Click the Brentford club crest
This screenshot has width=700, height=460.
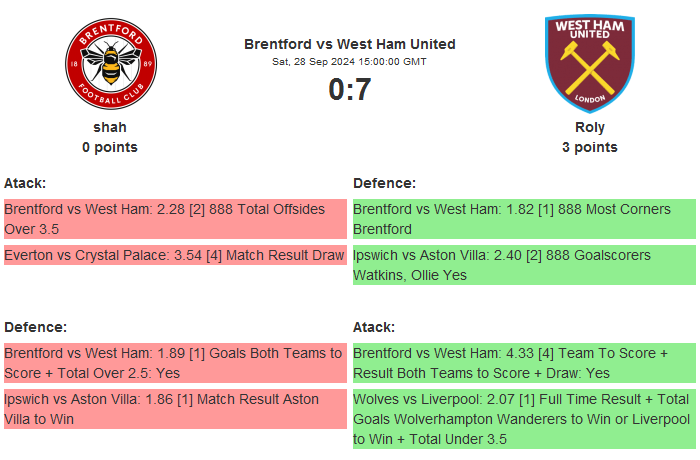(110, 65)
